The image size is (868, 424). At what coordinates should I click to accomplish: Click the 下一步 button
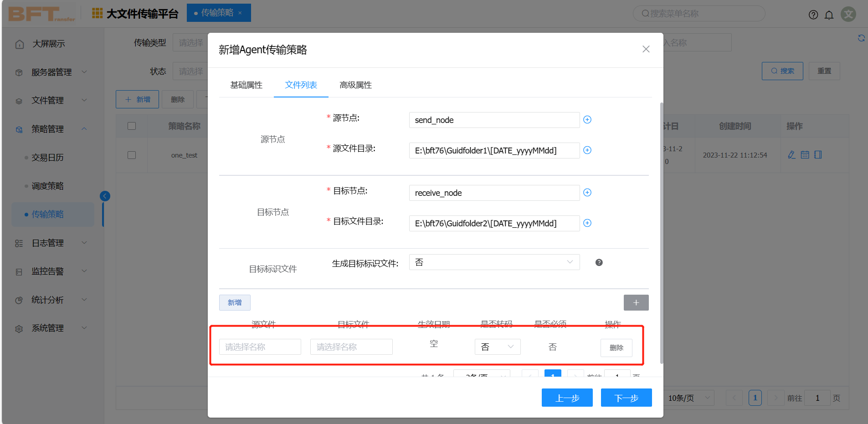click(x=626, y=398)
